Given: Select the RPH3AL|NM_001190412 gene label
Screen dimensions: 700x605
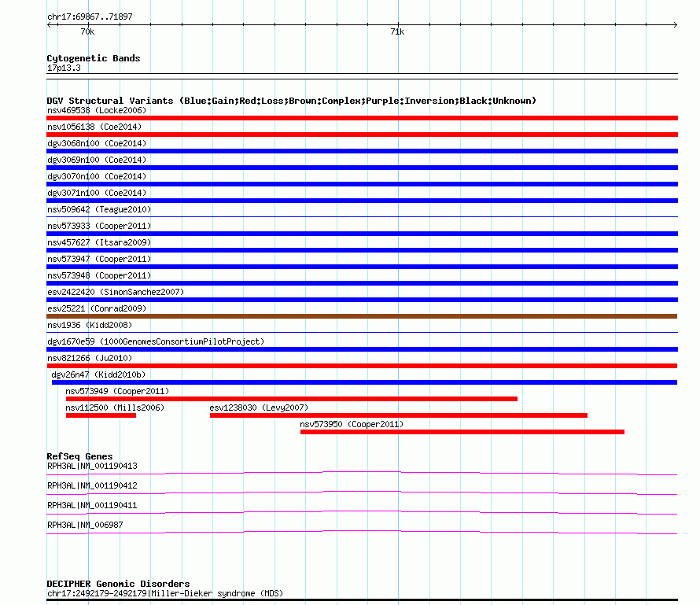Looking at the screenshot, I should [92, 485].
